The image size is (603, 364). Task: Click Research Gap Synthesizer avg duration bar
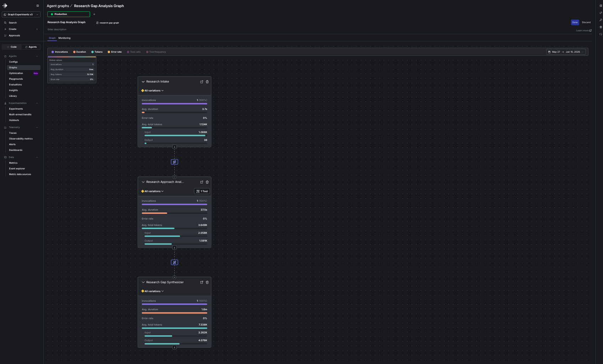(174, 313)
